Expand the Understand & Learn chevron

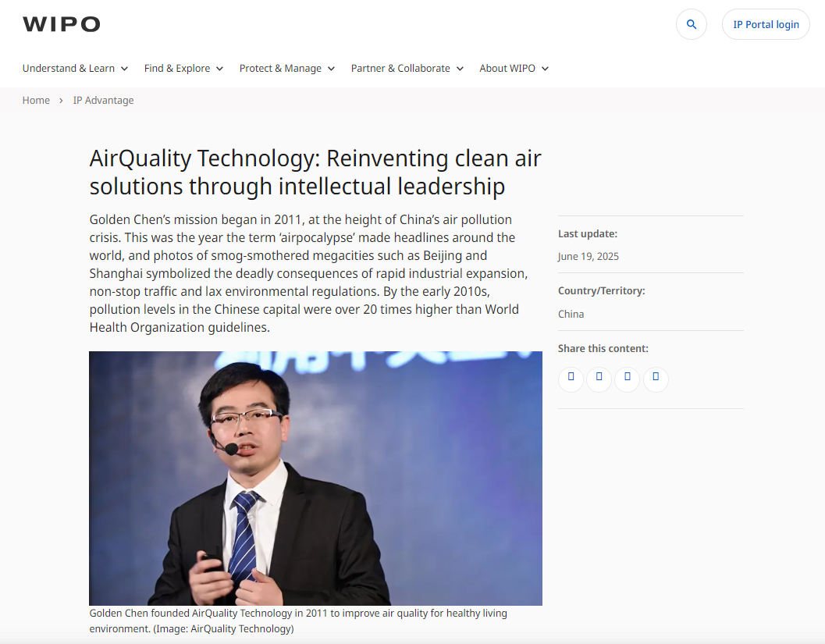click(x=125, y=69)
